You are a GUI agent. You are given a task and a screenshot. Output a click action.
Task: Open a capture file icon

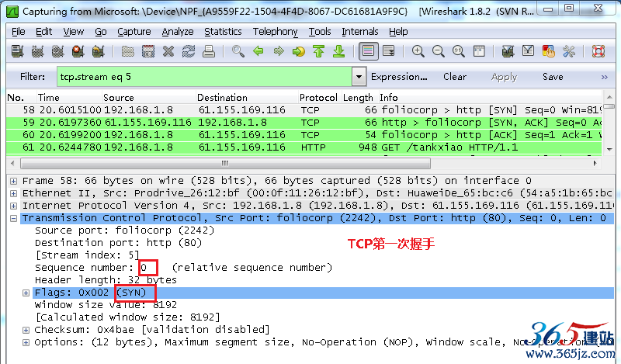(127, 51)
